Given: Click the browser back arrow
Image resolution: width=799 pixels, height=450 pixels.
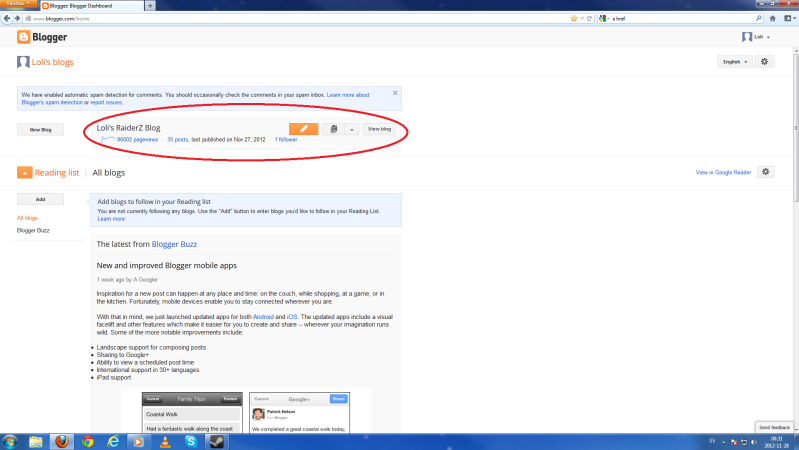Looking at the screenshot, I should (x=7, y=18).
